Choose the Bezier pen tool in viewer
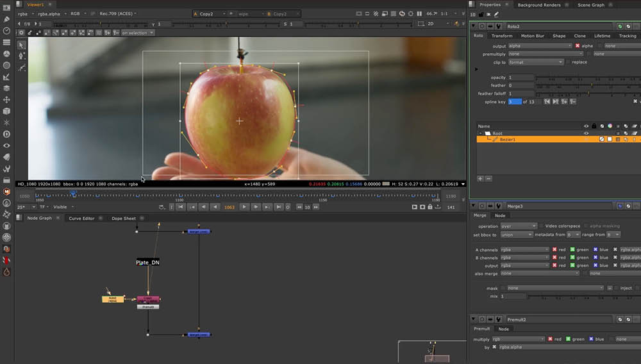This screenshot has width=641, height=364. point(22,56)
